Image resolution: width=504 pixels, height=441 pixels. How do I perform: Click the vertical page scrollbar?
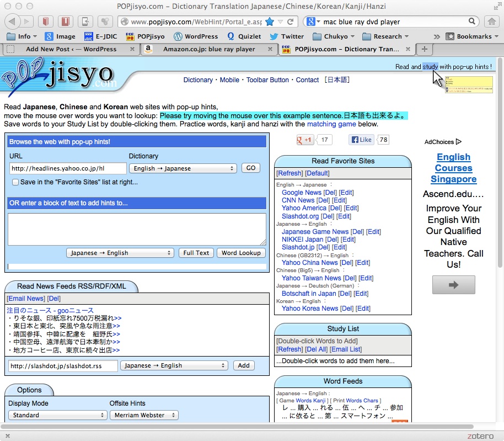500,162
